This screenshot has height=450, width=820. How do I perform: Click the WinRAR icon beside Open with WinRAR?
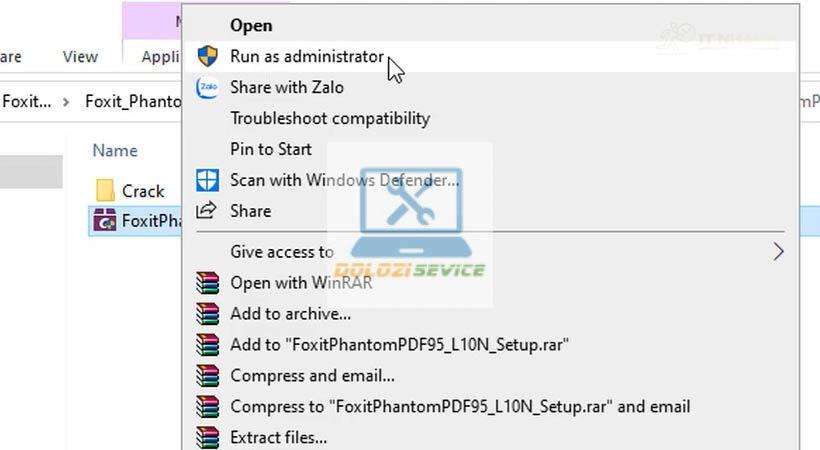coord(207,283)
